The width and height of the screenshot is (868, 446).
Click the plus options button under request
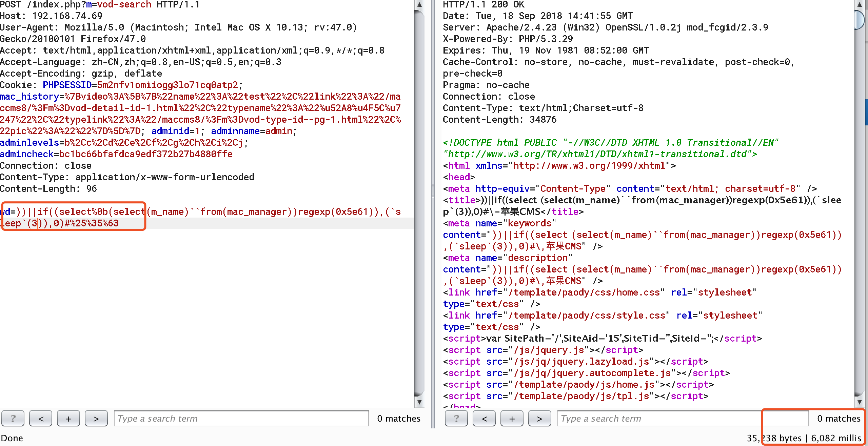tap(68, 419)
